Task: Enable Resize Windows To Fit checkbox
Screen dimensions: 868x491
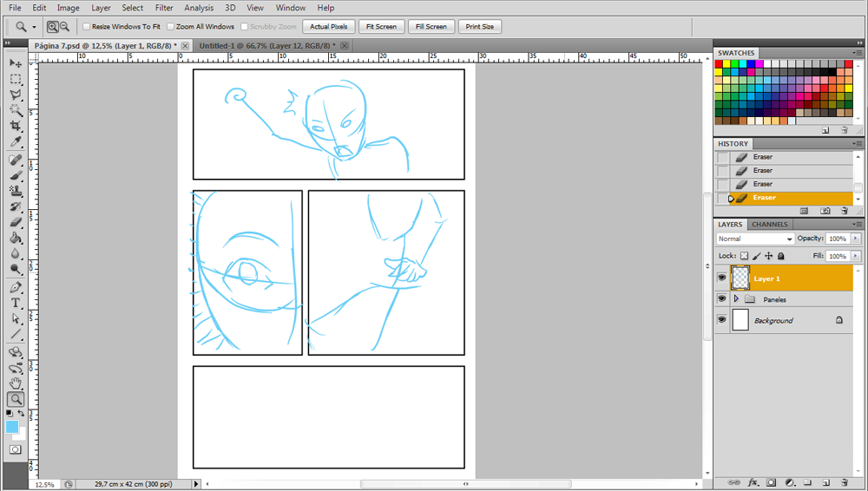Action: pos(86,27)
